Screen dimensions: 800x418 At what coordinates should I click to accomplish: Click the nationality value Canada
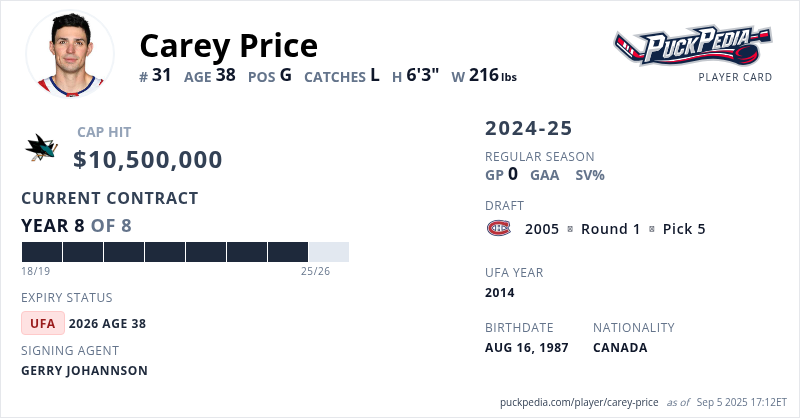(x=620, y=348)
